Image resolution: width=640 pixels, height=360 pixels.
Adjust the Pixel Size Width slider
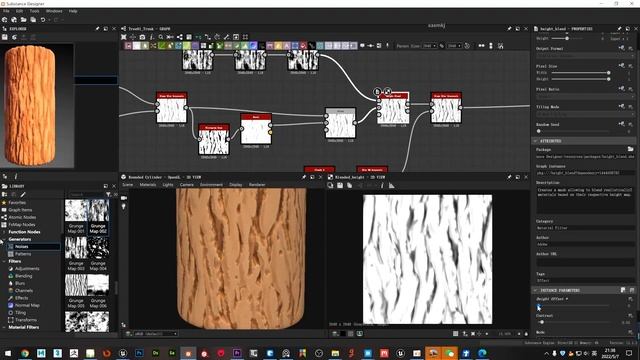pyautogui.click(x=580, y=73)
